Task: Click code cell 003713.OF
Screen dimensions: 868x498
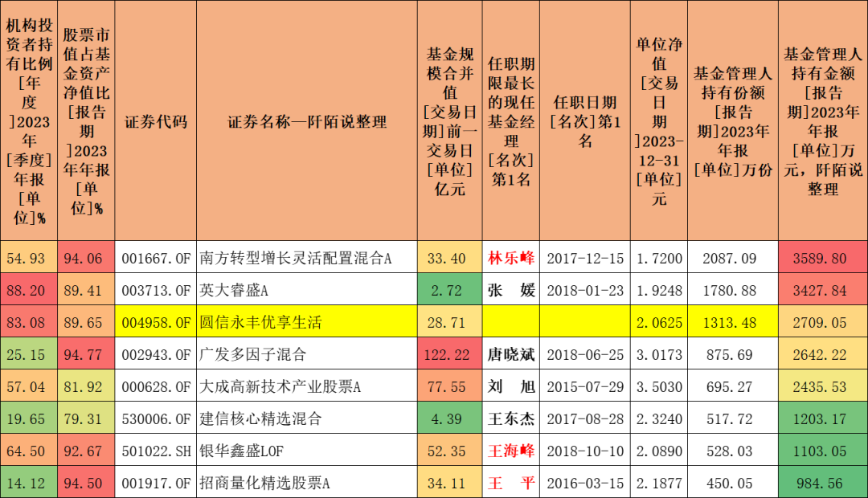Action: 156,290
